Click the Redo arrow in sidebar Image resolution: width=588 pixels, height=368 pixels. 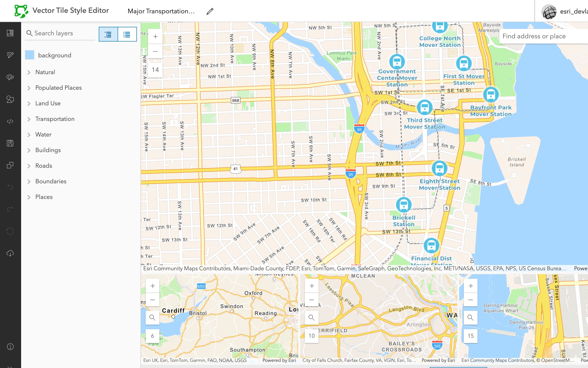click(10, 209)
